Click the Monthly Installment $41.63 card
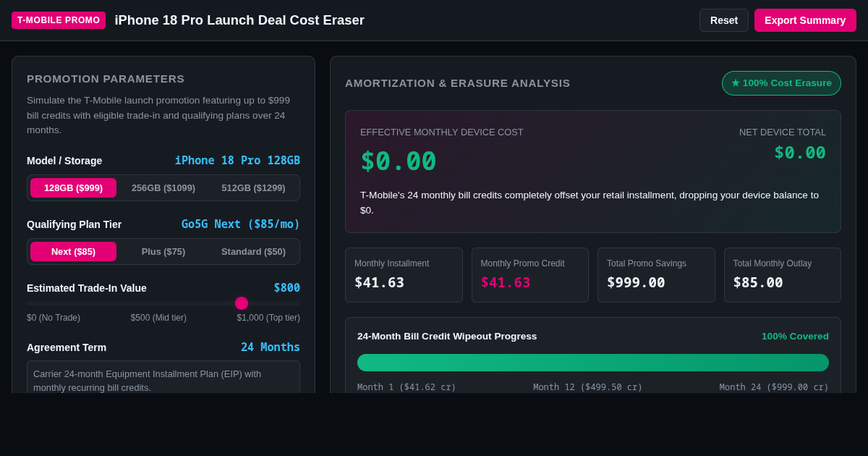This screenshot has height=456, width=868. [x=404, y=275]
